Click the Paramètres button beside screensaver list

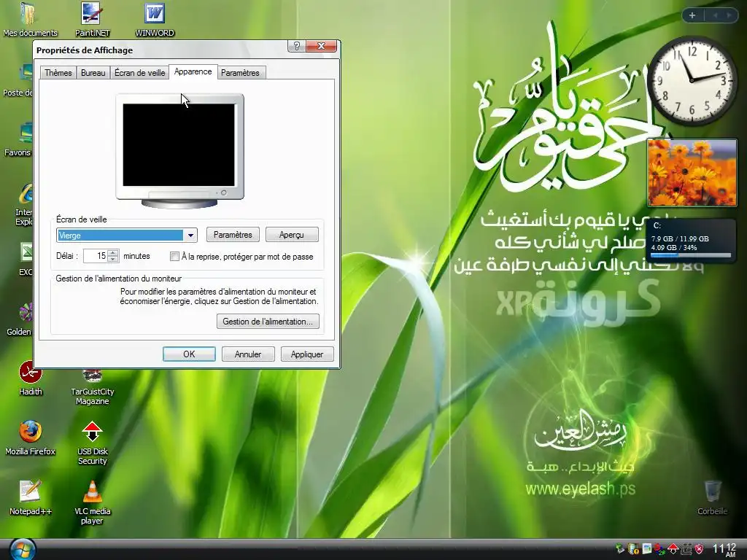coord(233,235)
